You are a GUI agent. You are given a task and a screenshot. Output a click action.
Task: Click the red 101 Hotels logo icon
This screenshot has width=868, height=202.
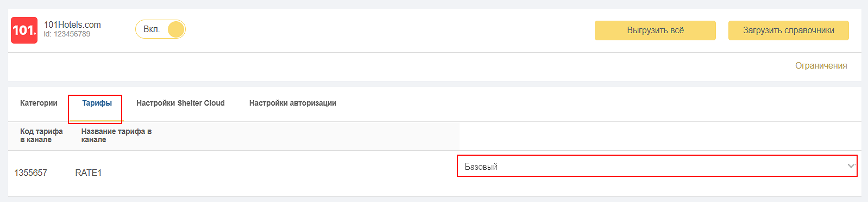click(24, 30)
